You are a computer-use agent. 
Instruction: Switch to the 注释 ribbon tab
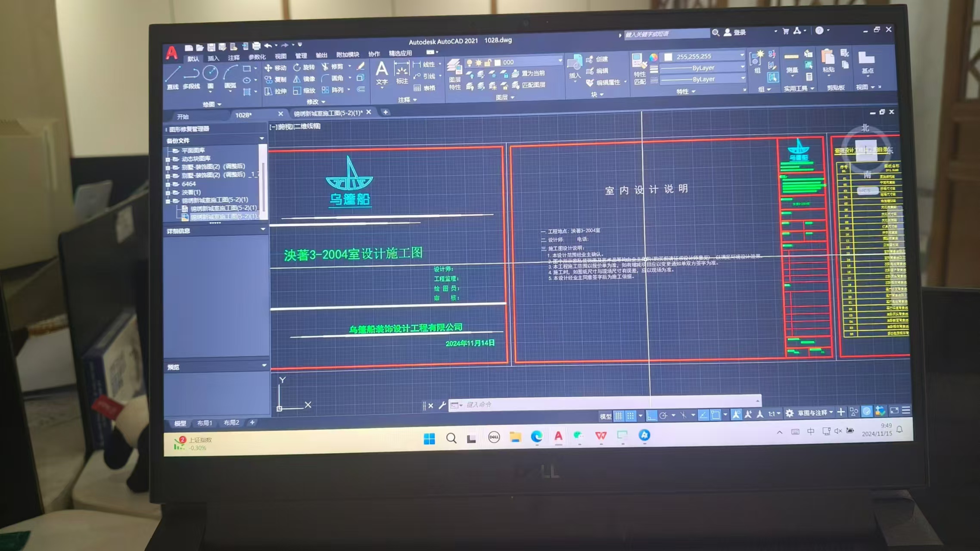click(x=234, y=57)
